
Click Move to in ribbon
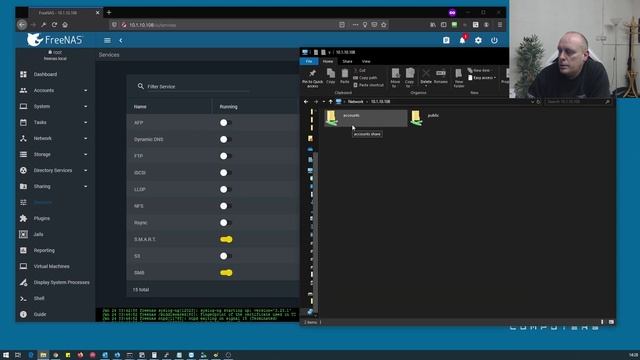[x=395, y=78]
